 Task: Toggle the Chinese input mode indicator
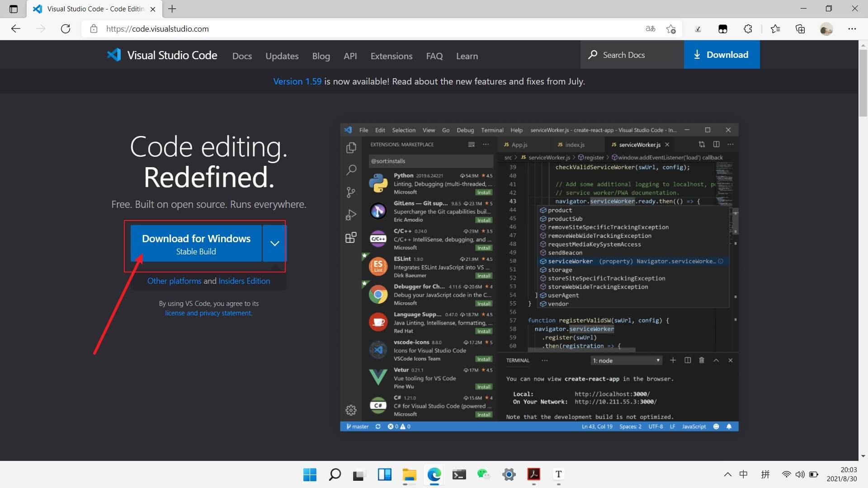click(743, 474)
